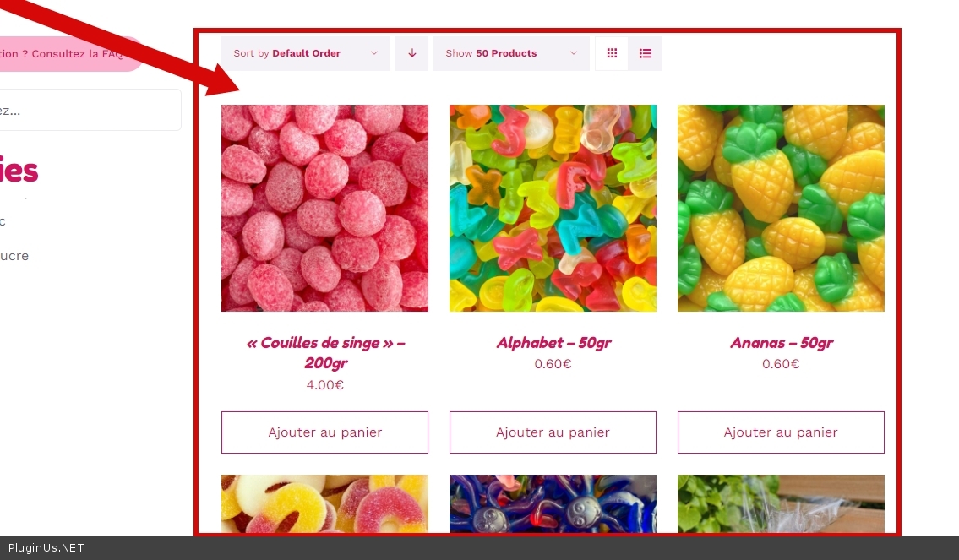Add Ananas 50gr to cart

click(x=781, y=432)
